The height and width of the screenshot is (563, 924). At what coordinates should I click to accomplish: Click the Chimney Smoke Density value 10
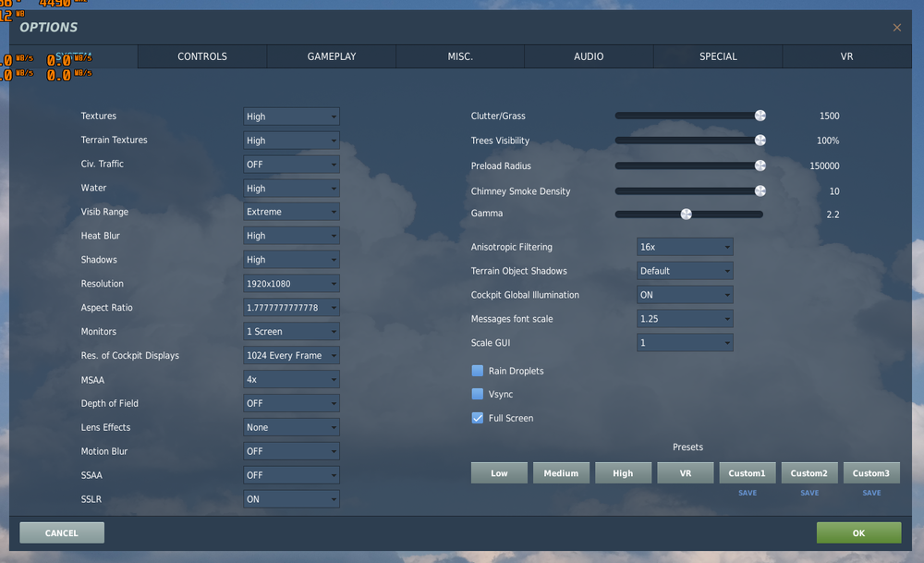coord(834,191)
